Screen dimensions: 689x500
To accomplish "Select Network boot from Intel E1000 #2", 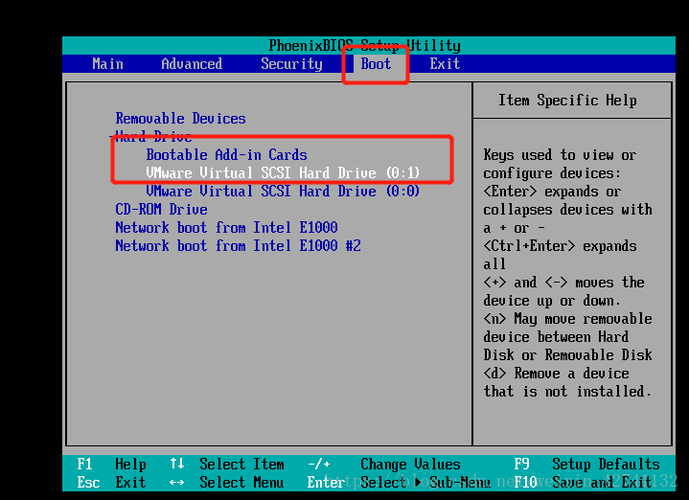I will [x=238, y=246].
